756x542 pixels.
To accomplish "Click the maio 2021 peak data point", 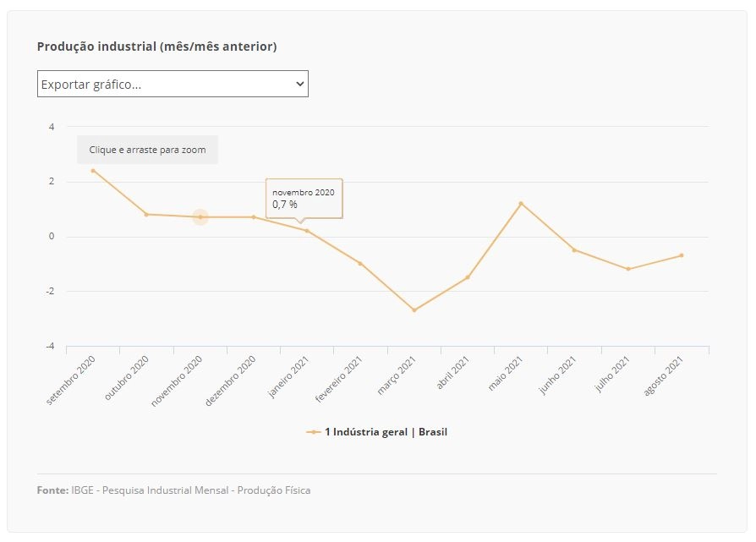I will 521,204.
